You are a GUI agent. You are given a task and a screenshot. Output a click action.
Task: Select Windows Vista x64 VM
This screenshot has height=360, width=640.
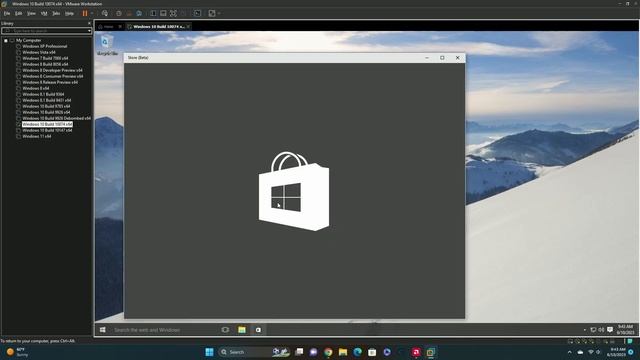39,52
